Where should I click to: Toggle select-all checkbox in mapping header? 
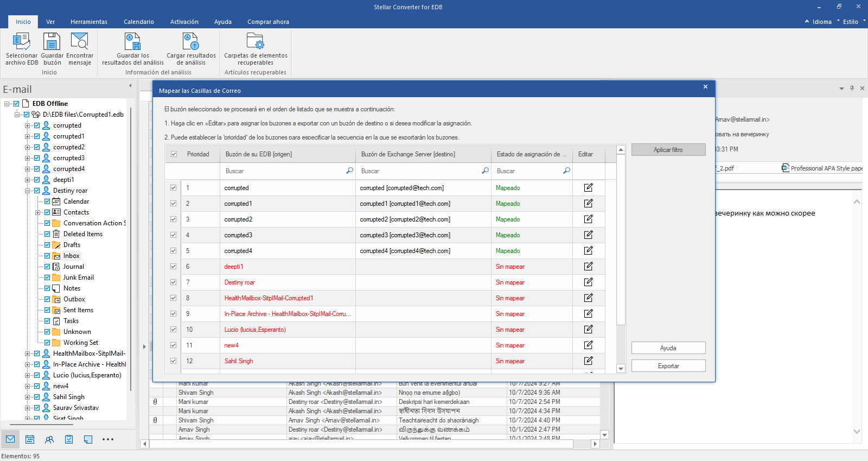click(174, 154)
